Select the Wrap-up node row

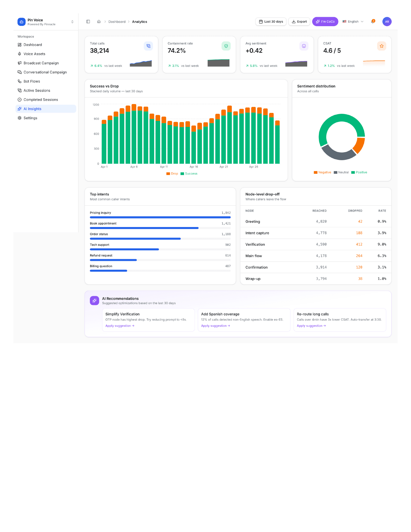[316, 279]
